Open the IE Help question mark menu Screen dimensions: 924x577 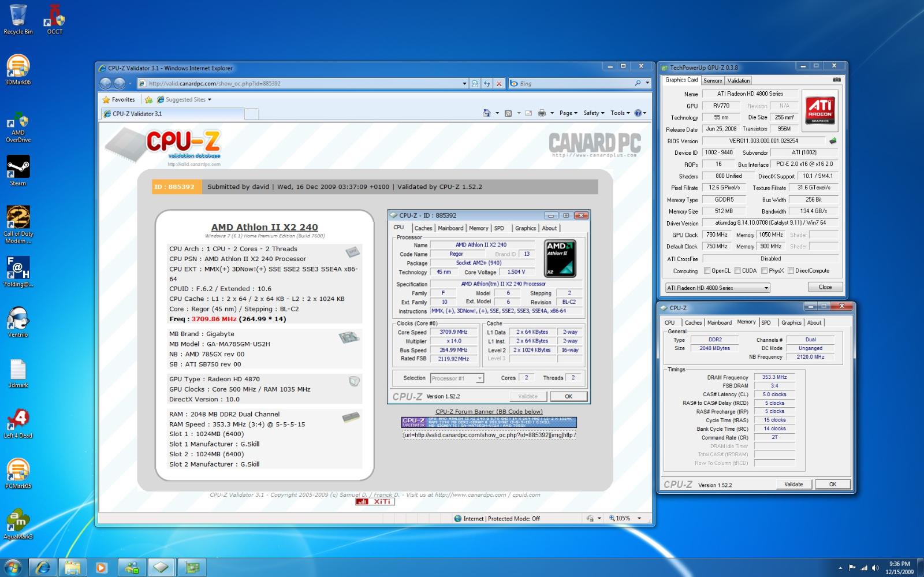point(640,113)
